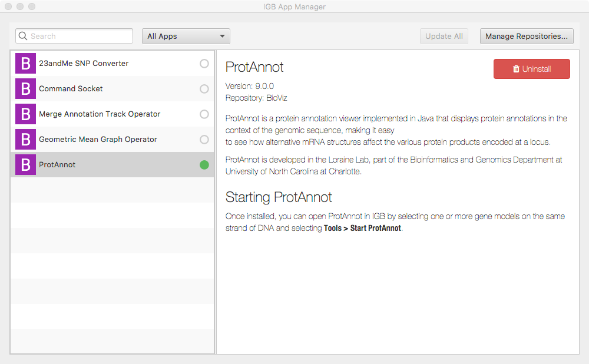Click the Version: 9.0.0 text
589x364 pixels.
click(249, 86)
